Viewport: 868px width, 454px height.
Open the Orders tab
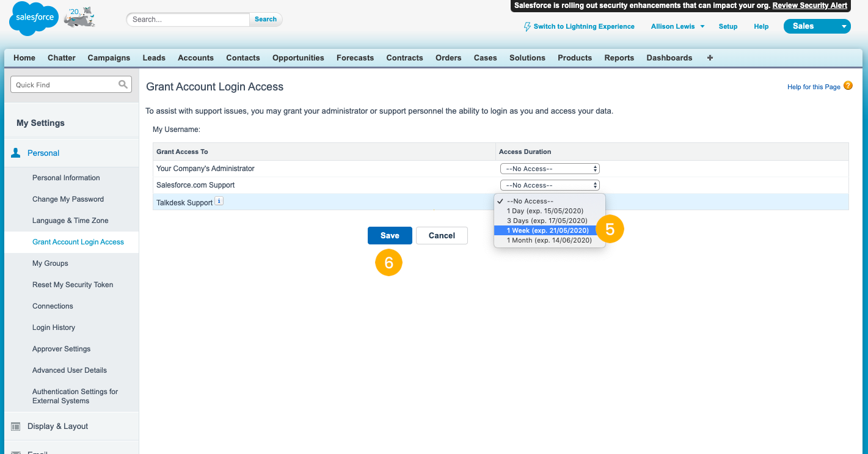click(x=448, y=58)
